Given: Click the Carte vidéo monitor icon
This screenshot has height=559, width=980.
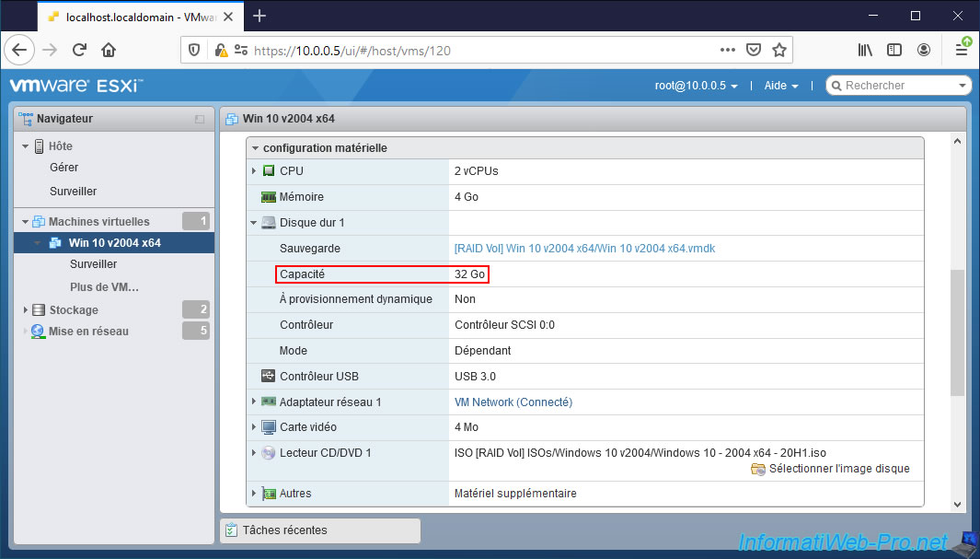Looking at the screenshot, I should coord(269,427).
